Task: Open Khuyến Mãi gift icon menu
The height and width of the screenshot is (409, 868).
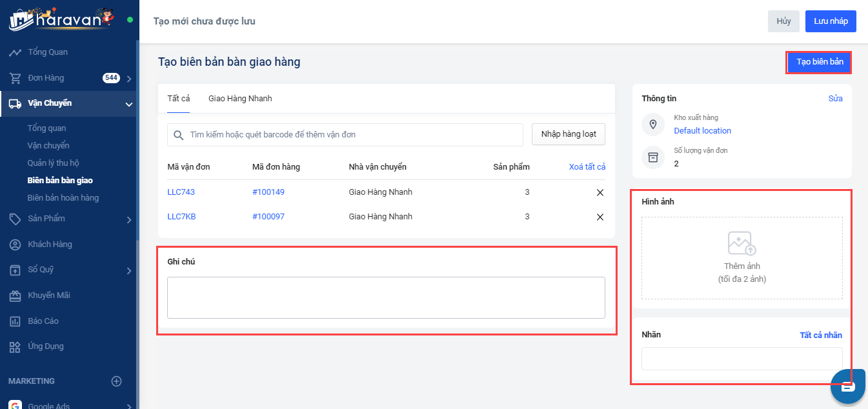Action: pyautogui.click(x=15, y=295)
